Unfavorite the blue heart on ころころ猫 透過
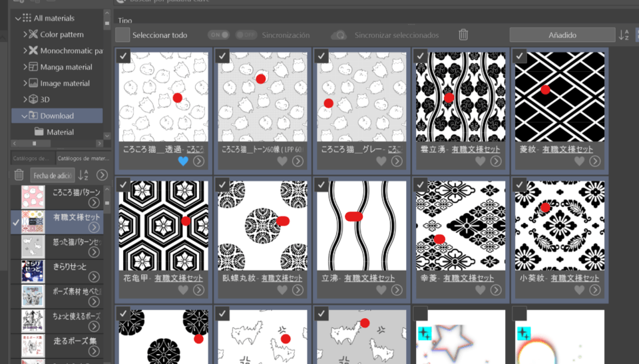This screenshot has height=364, width=639. click(x=184, y=161)
